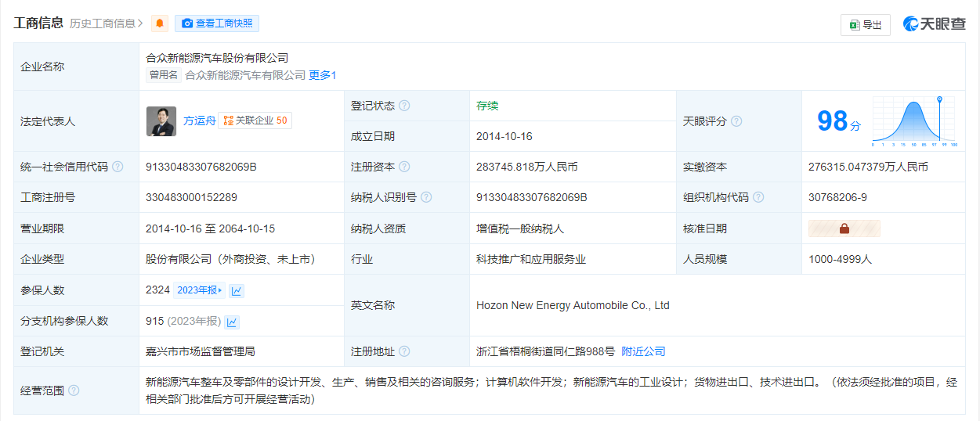Export data with 导出 button
980x421 pixels.
pyautogui.click(x=866, y=25)
